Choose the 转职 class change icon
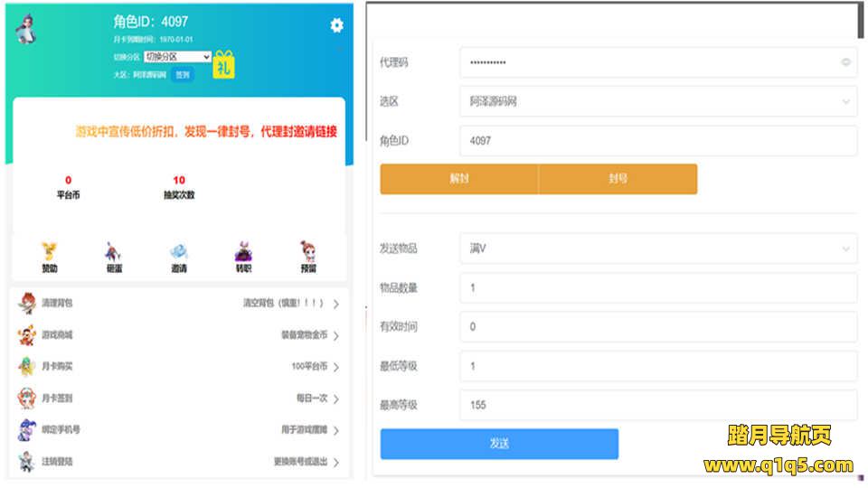 [243, 257]
